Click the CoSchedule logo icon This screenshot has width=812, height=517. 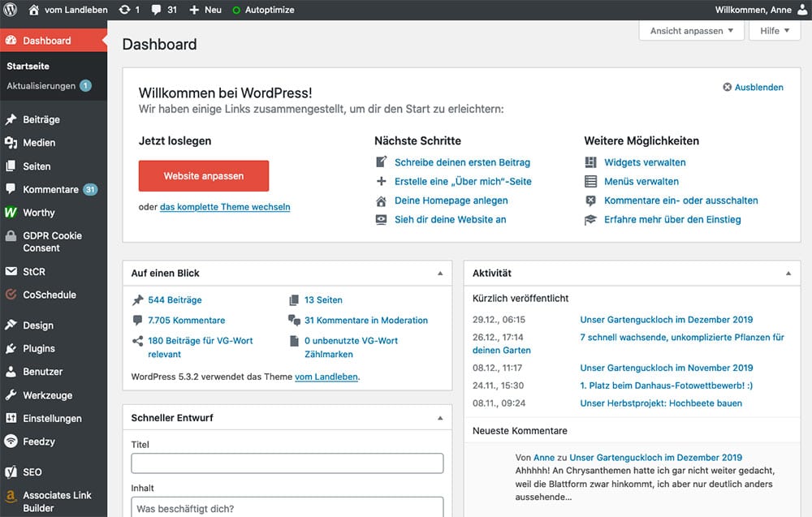(11, 295)
